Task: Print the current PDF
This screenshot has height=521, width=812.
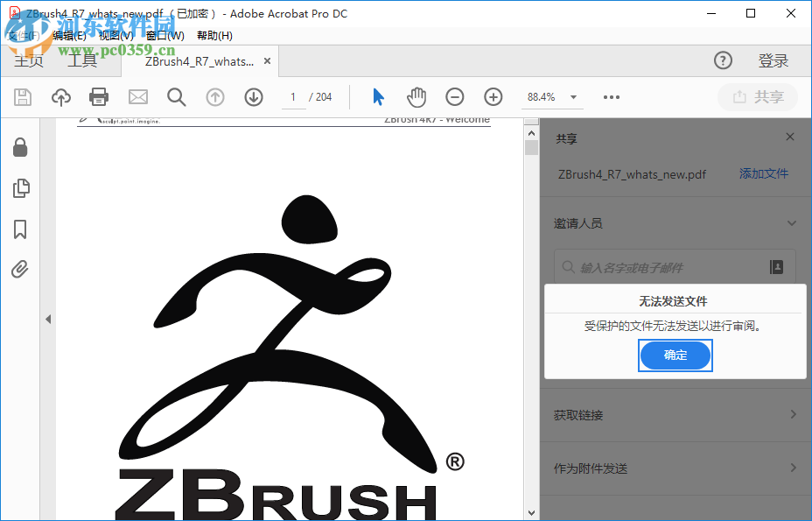Action: [x=98, y=96]
